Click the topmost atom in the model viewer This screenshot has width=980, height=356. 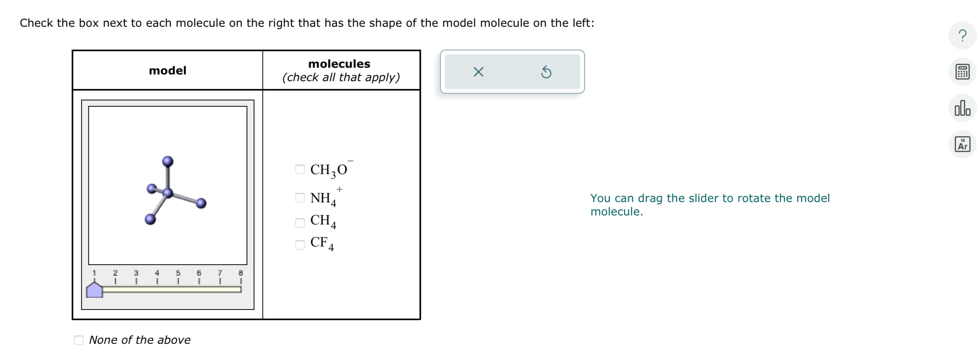tap(168, 160)
